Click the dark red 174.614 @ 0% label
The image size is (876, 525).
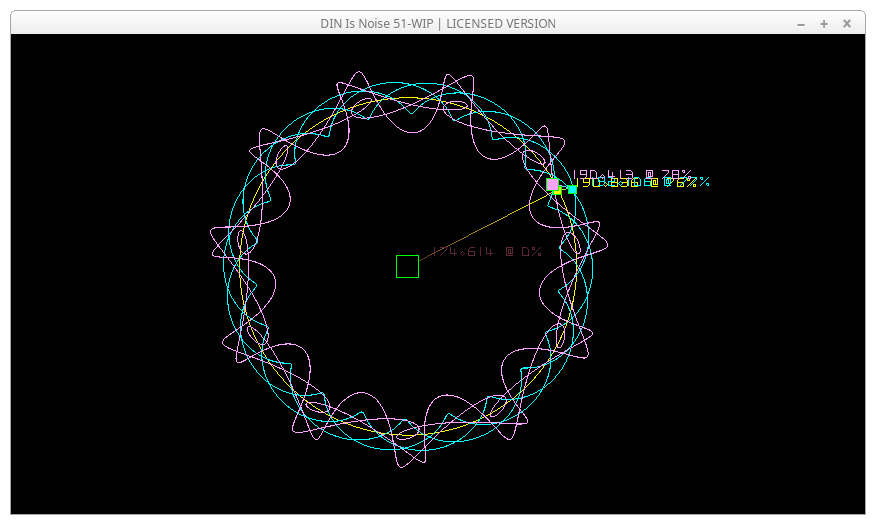(x=486, y=252)
